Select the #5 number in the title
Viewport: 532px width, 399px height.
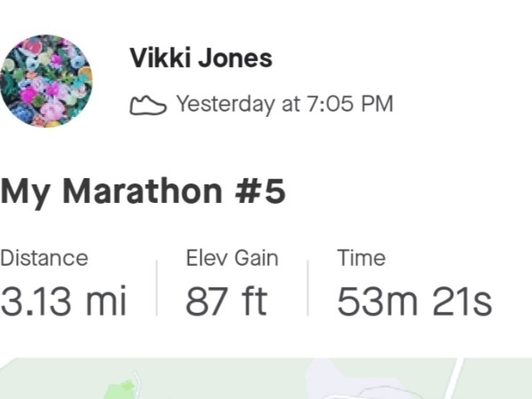point(260,192)
